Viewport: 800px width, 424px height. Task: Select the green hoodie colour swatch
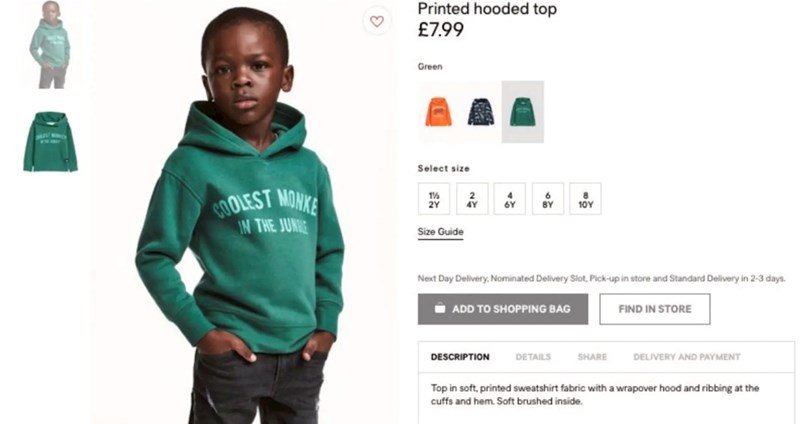coord(522,112)
